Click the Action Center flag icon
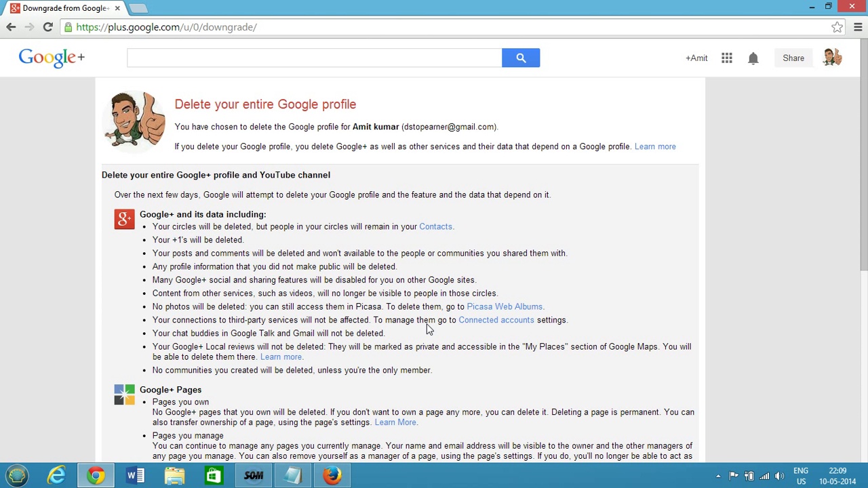Screen dimensions: 868x488 (734, 476)
